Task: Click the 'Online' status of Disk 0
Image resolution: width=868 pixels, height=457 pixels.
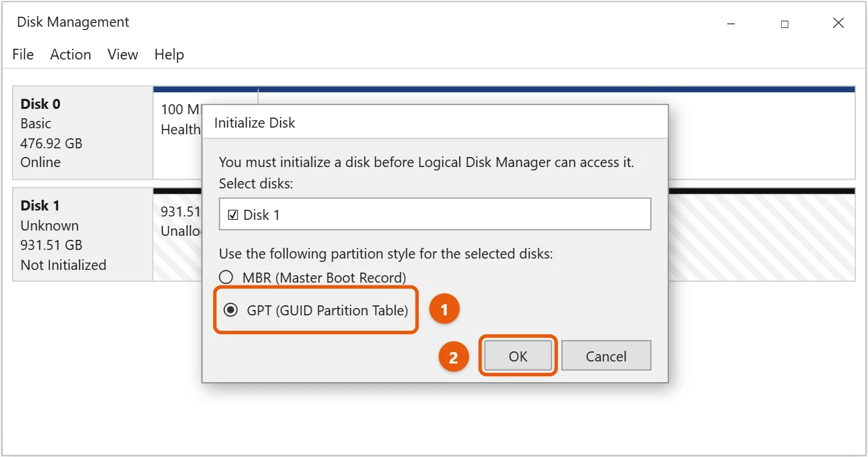Action: click(40, 162)
